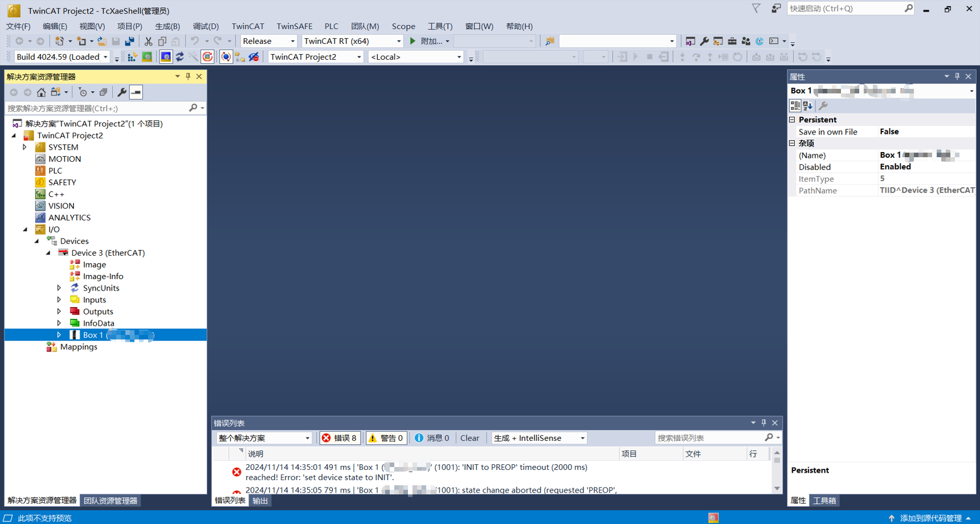Open the 整个解决方案 scope dropdown
The image size is (980, 524).
point(264,438)
